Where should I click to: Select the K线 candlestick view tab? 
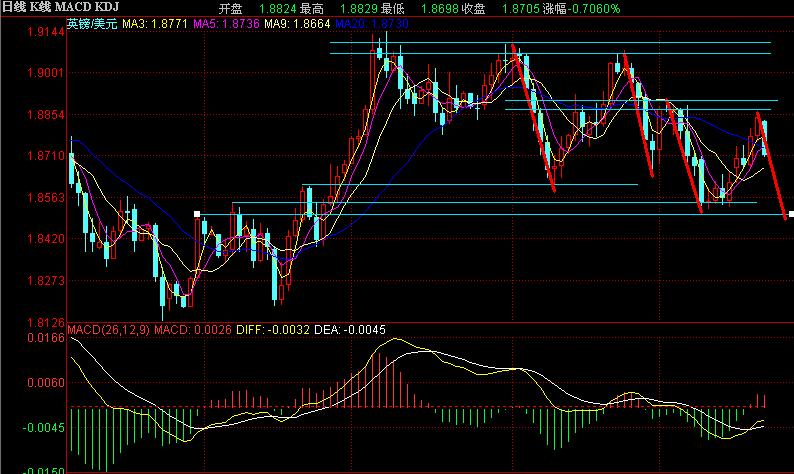41,7
